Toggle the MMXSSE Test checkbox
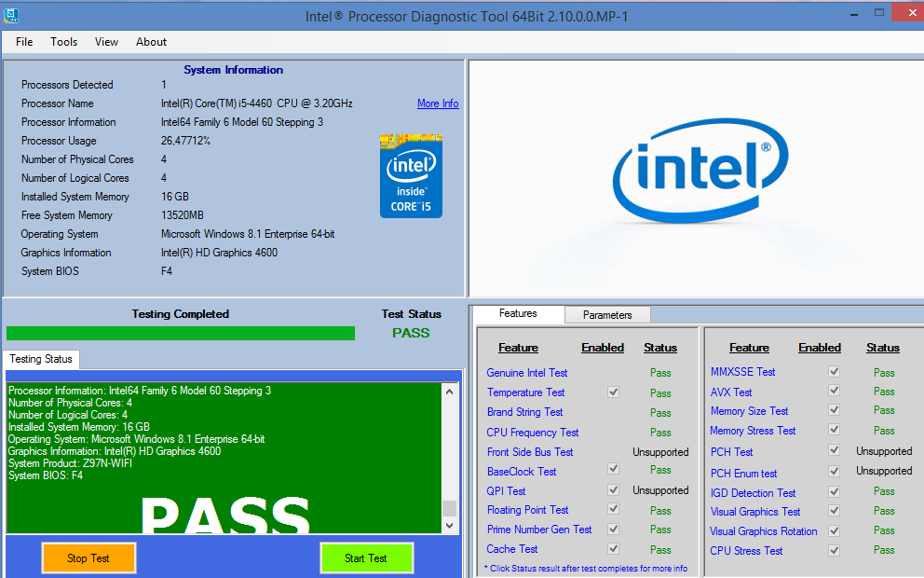The height and width of the screenshot is (578, 924). [x=834, y=372]
